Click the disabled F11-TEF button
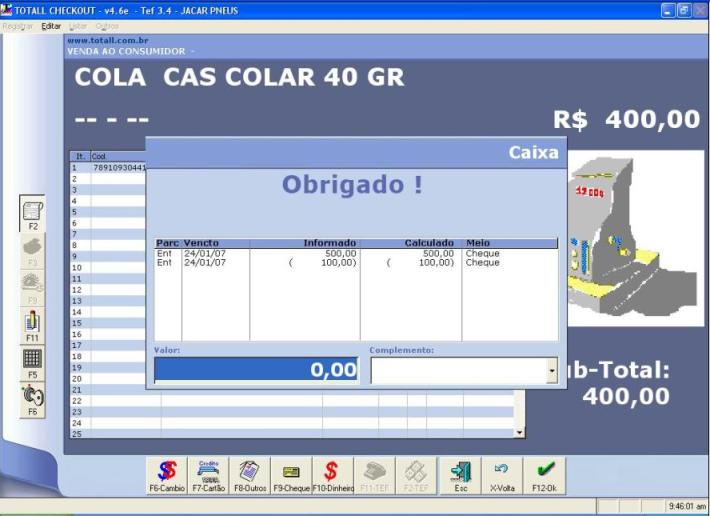Image resolution: width=710 pixels, height=516 pixels. click(x=375, y=476)
